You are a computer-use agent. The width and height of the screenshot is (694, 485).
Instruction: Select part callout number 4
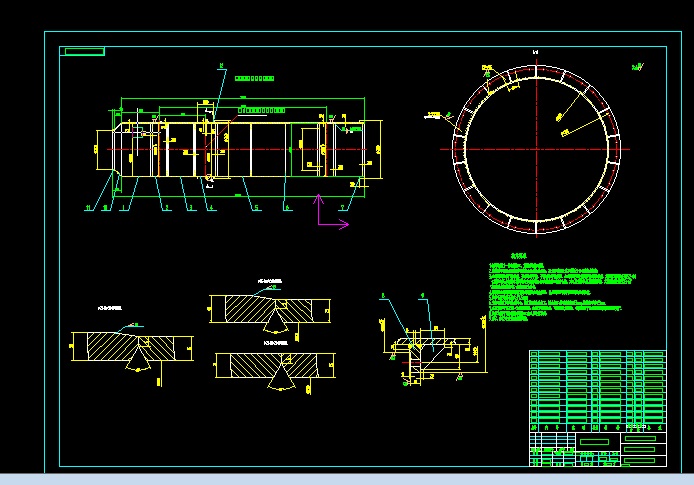212,208
